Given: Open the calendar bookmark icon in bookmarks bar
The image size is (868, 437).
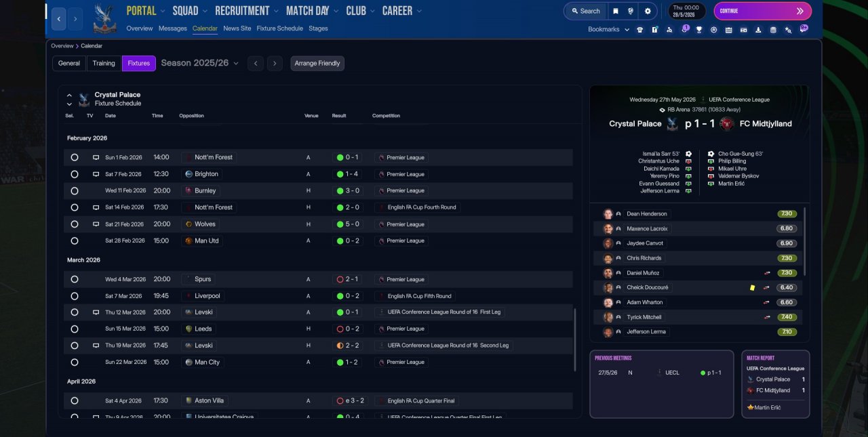Looking at the screenshot, I should click(728, 30).
